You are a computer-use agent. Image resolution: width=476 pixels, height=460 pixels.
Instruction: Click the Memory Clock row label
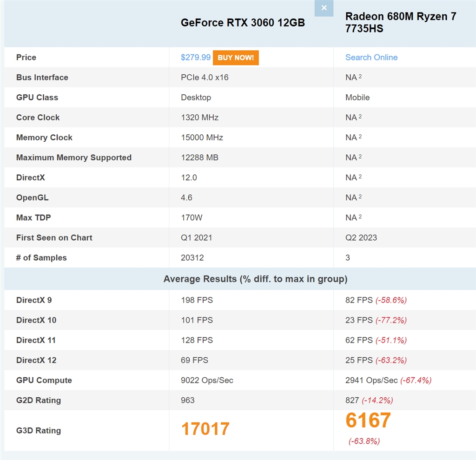click(44, 138)
